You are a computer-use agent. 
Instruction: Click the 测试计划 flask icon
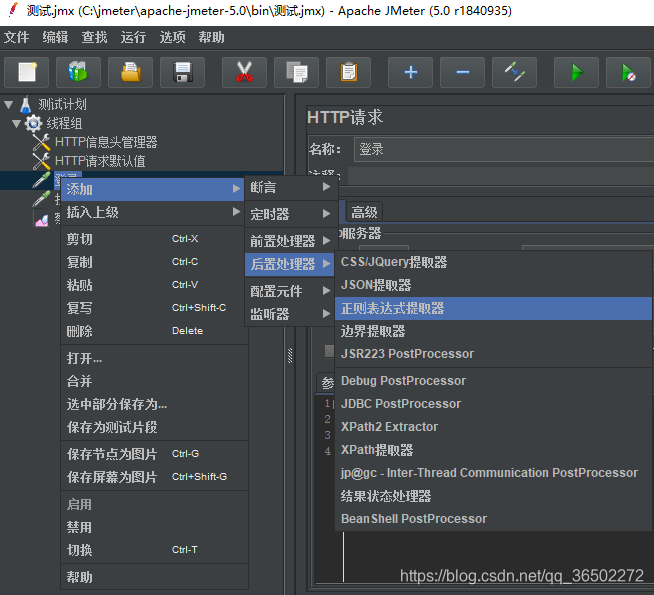26,104
